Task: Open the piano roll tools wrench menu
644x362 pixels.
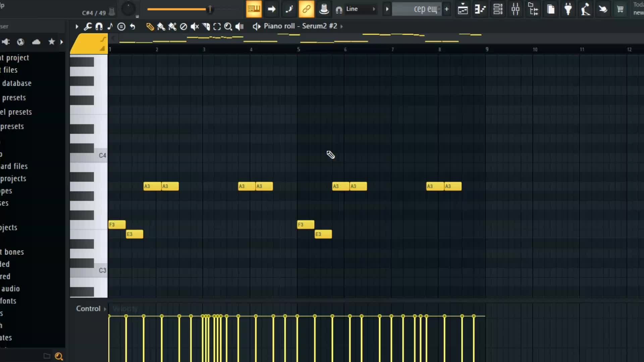Action: 88,27
